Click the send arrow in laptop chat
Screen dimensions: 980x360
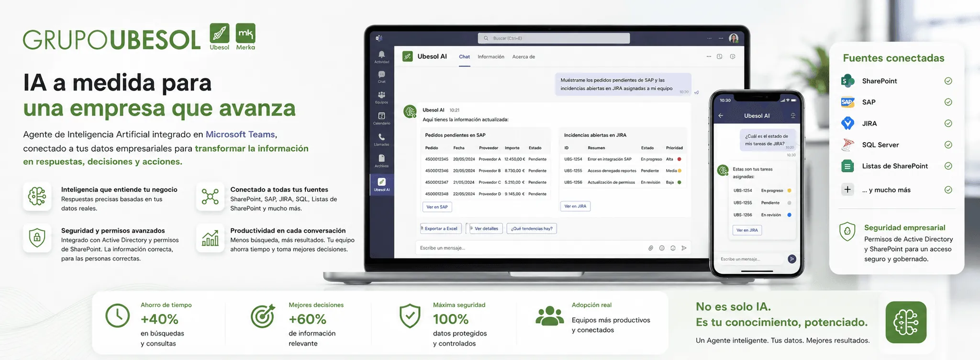click(x=684, y=248)
